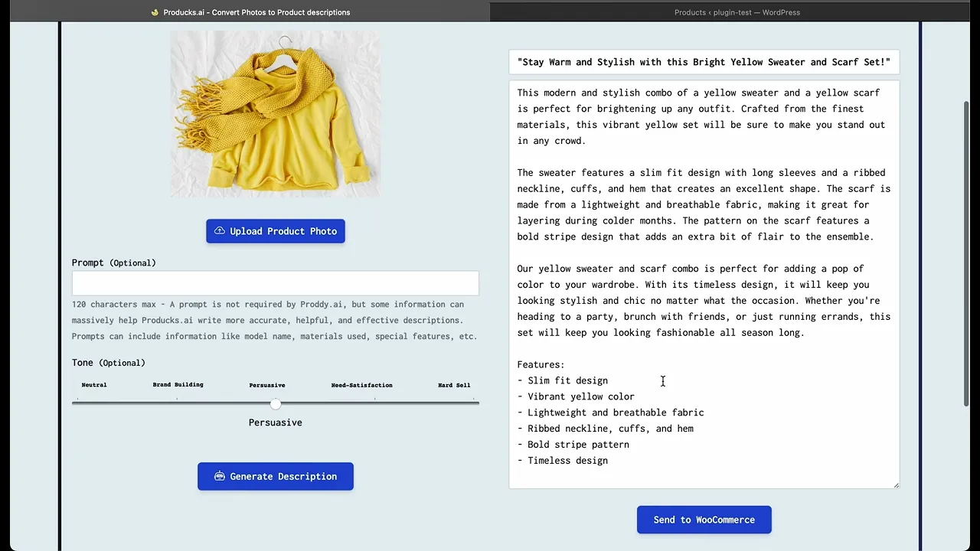Click the robot icon in Generate Description button
980x551 pixels.
pos(220,476)
